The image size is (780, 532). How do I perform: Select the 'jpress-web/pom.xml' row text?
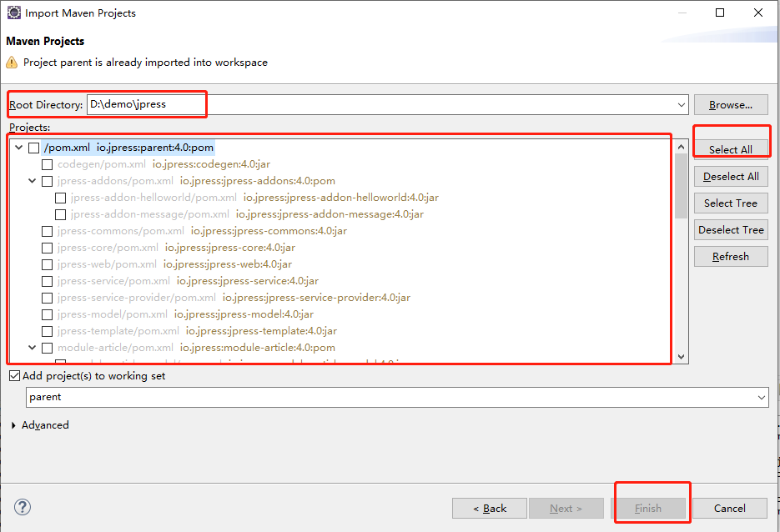pyautogui.click(x=174, y=264)
